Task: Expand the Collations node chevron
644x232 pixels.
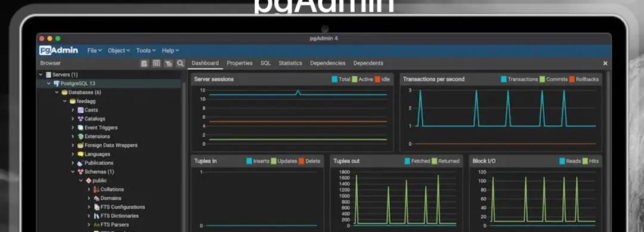Action: [x=89, y=189]
